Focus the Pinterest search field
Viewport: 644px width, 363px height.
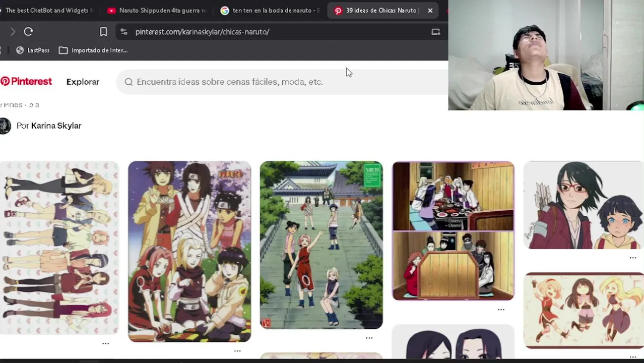[282, 82]
